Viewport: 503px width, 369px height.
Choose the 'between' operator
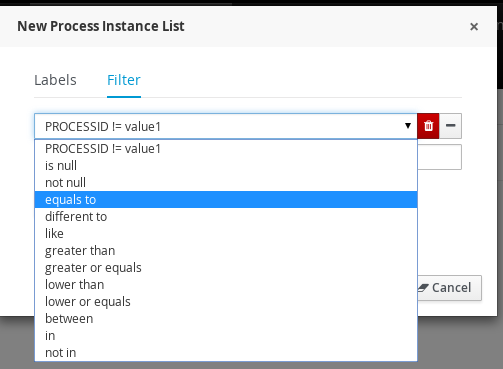tap(226, 319)
